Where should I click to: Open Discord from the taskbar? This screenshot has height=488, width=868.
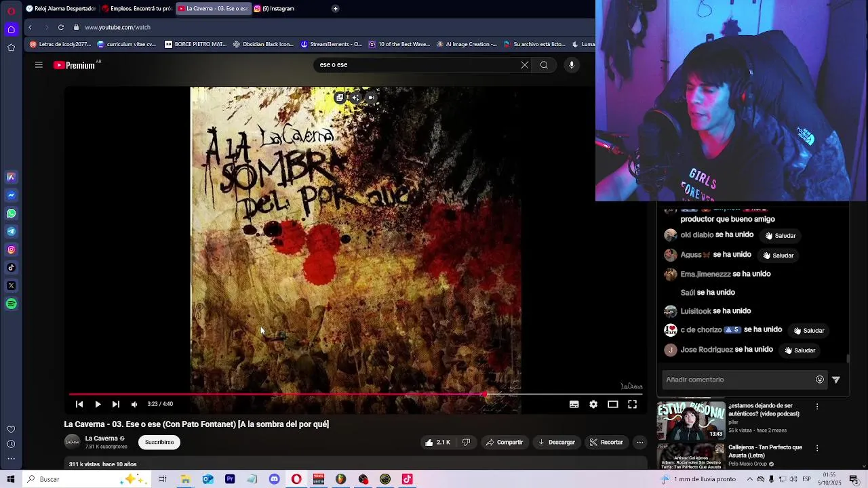pos(274,479)
